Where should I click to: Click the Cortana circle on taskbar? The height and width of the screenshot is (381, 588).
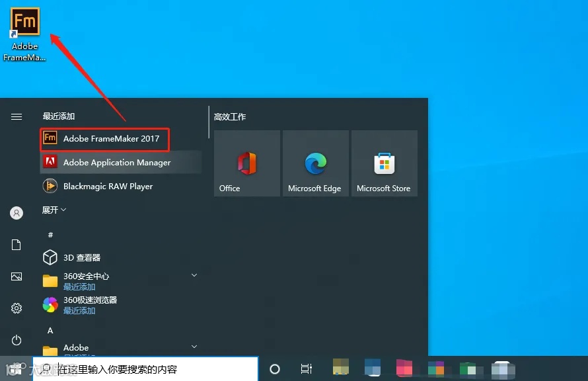click(x=275, y=369)
